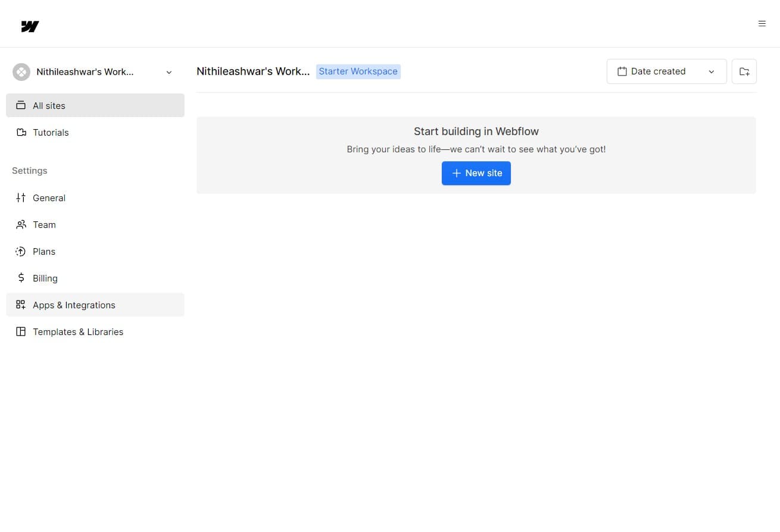Open Team settings via the sidebar link
The height and width of the screenshot is (532, 780).
point(44,224)
